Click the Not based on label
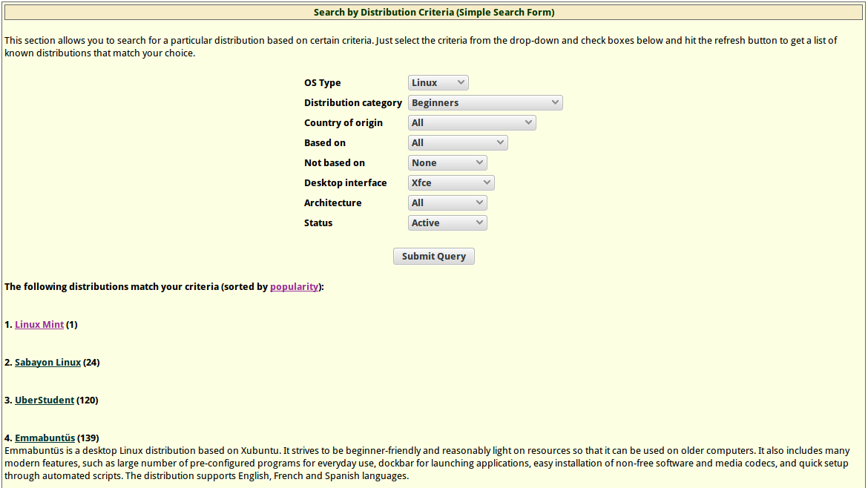The height and width of the screenshot is (488, 868). 335,162
